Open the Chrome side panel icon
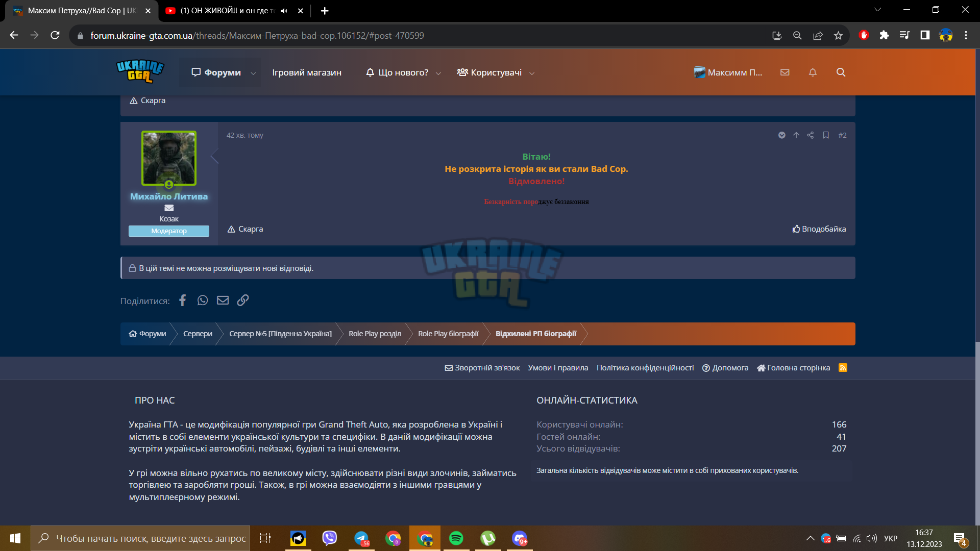 [924, 35]
